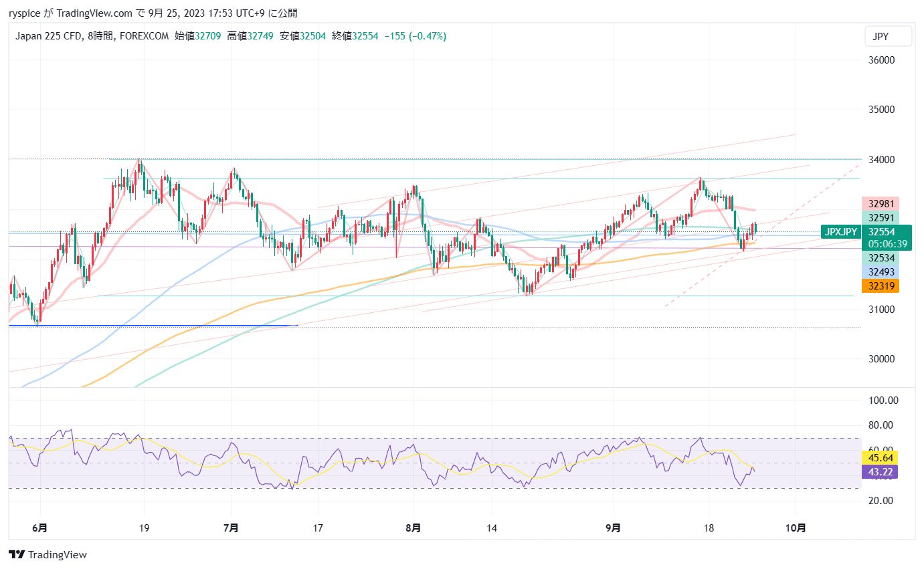Click the 35000 price axis label
This screenshot has width=924, height=569.
coord(882,110)
